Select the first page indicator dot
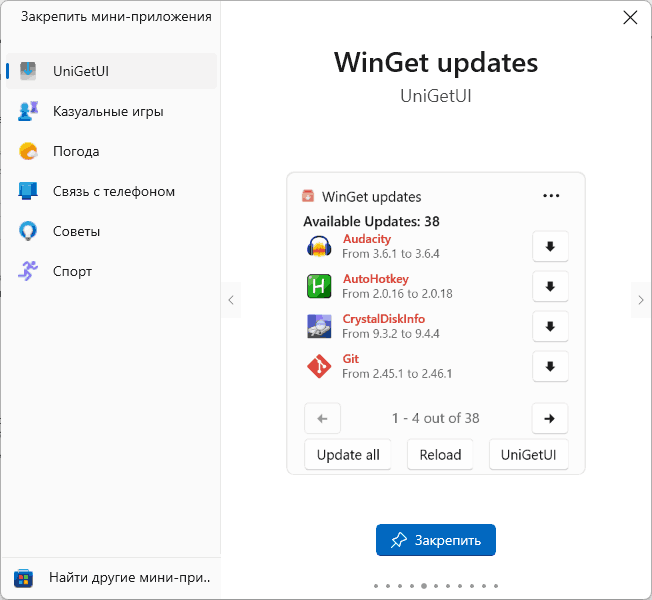The image size is (652, 600). [x=376, y=586]
